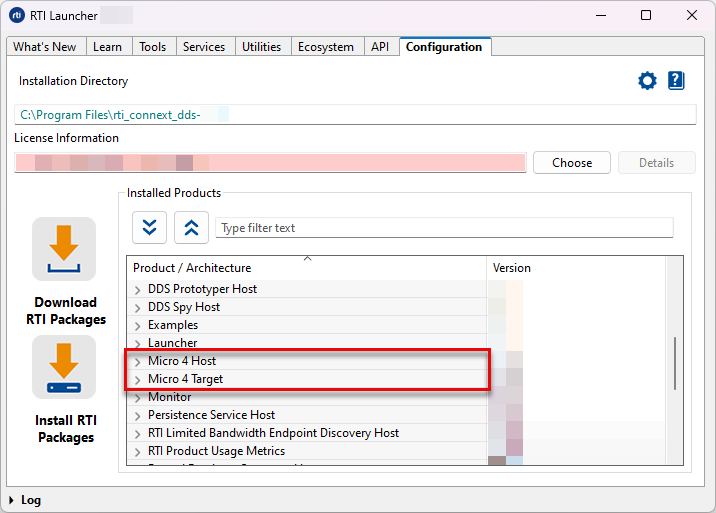Viewport: 716px width, 513px height.
Task: Collapse all products with double-up arrow icon
Action: point(191,228)
